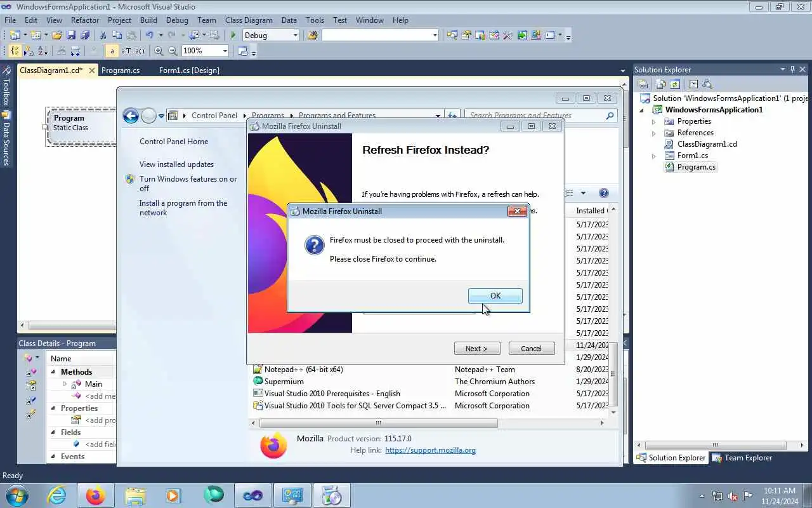
Task: Expand the Form1.cs node in Solution Explorer
Action: [653, 156]
